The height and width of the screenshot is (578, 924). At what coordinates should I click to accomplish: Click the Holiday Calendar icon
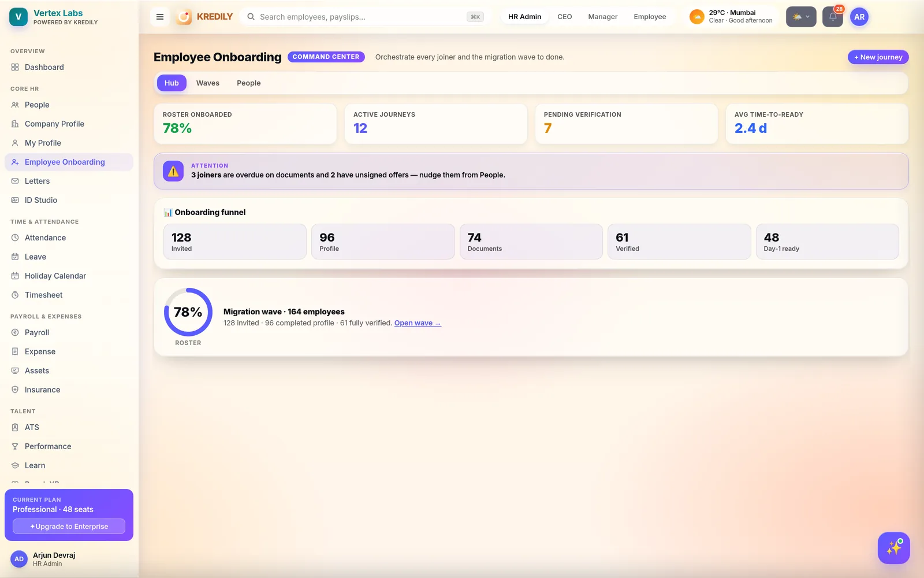pyautogui.click(x=15, y=276)
